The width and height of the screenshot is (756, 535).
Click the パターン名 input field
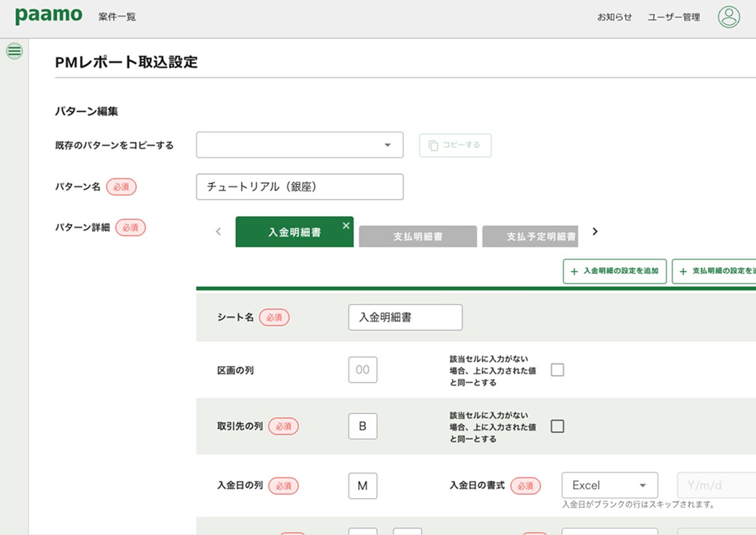click(x=300, y=187)
